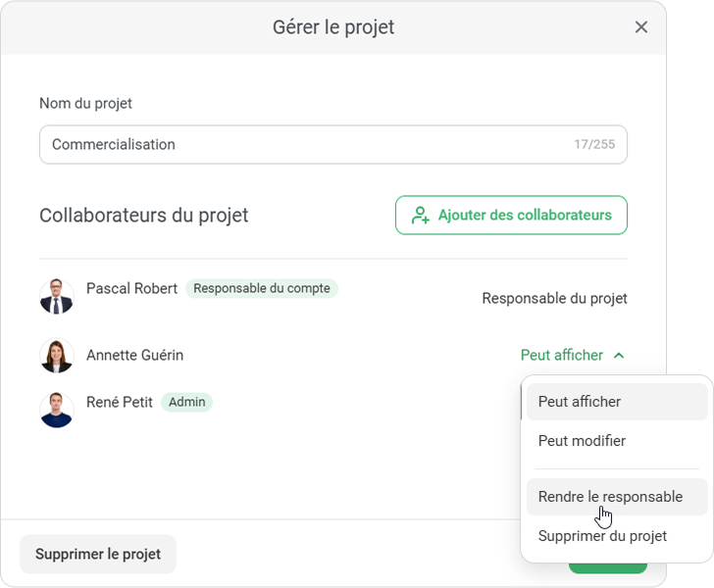Close the Gérer le projet dialog

pos(641,27)
